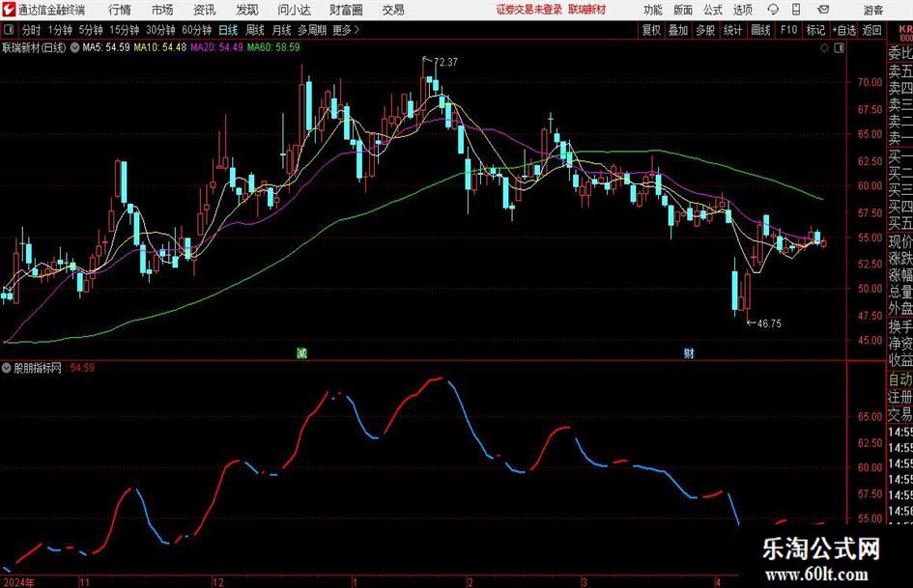Click the 叠加 overlay toolbar button
The width and height of the screenshot is (913, 588).
678,30
